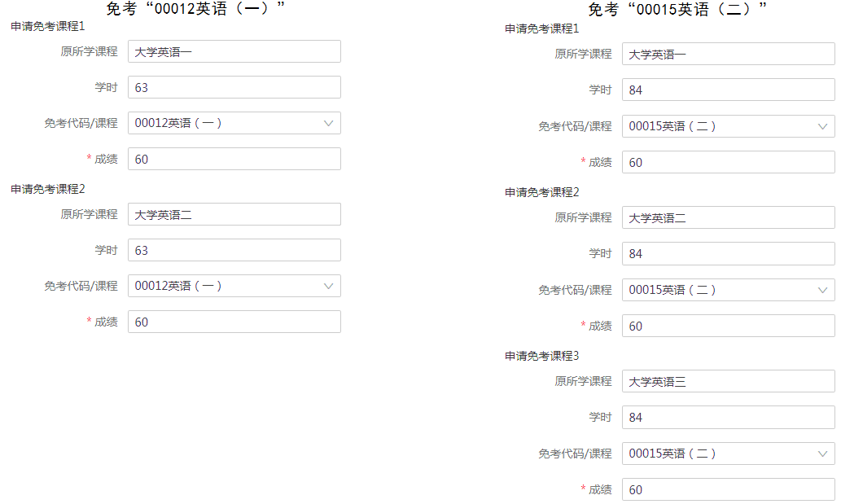
Task: Open 免考代码/课程 dropdown for course 1 under 英语（一）
Action: 234,123
